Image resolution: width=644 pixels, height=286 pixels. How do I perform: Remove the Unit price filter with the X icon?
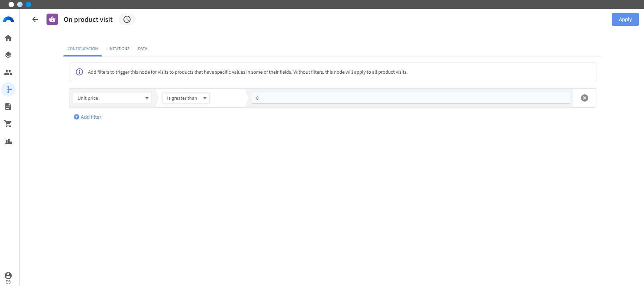point(585,98)
